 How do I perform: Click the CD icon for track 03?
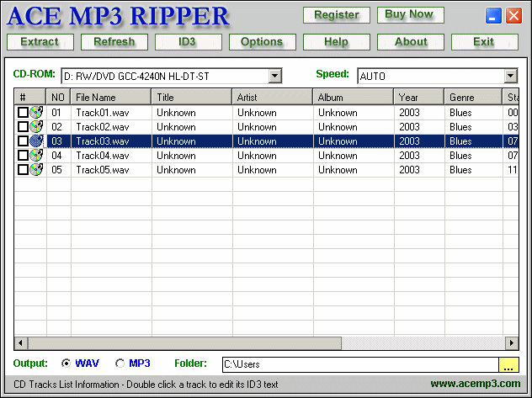(37, 141)
